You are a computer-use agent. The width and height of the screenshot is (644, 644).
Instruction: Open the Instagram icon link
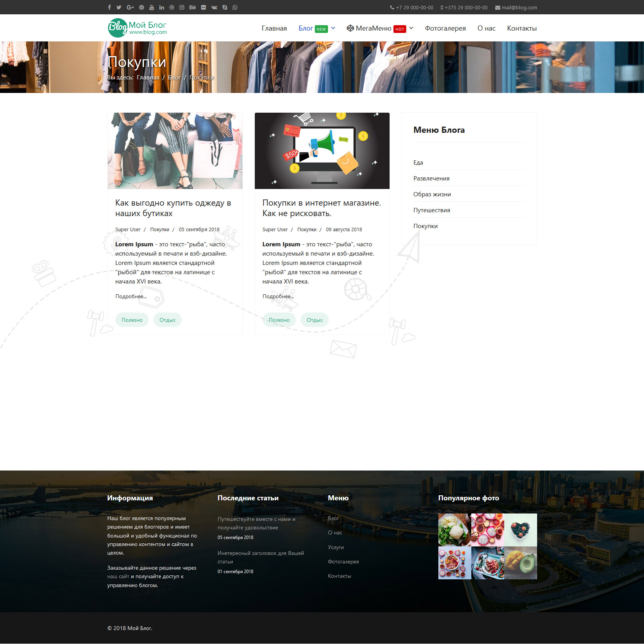[x=182, y=7]
